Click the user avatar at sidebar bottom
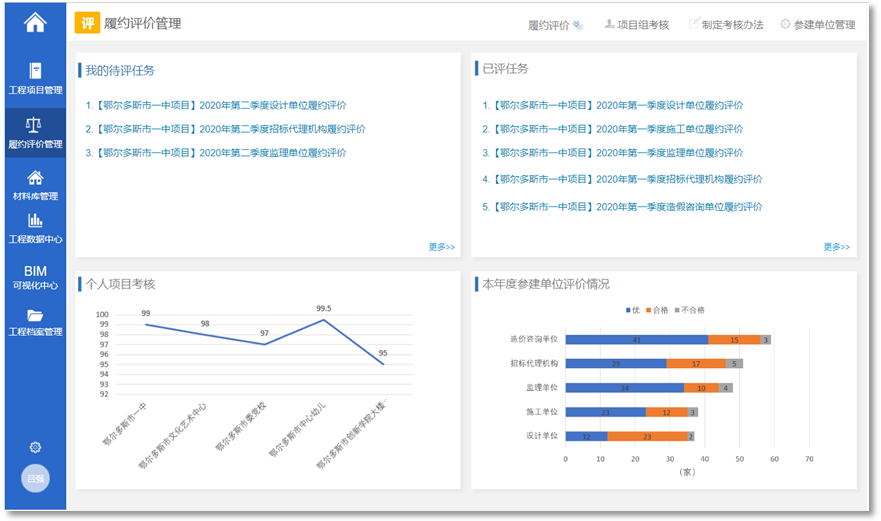The image size is (881, 521). pyautogui.click(x=35, y=478)
